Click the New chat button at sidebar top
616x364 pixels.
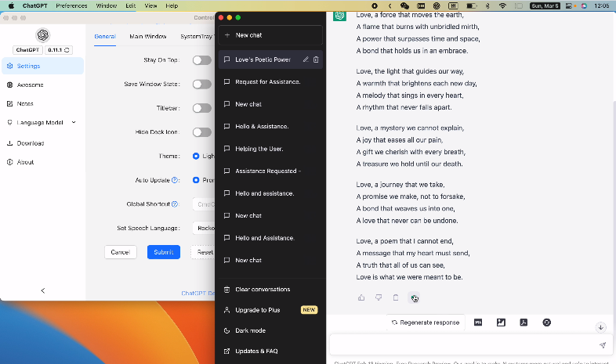click(x=270, y=35)
